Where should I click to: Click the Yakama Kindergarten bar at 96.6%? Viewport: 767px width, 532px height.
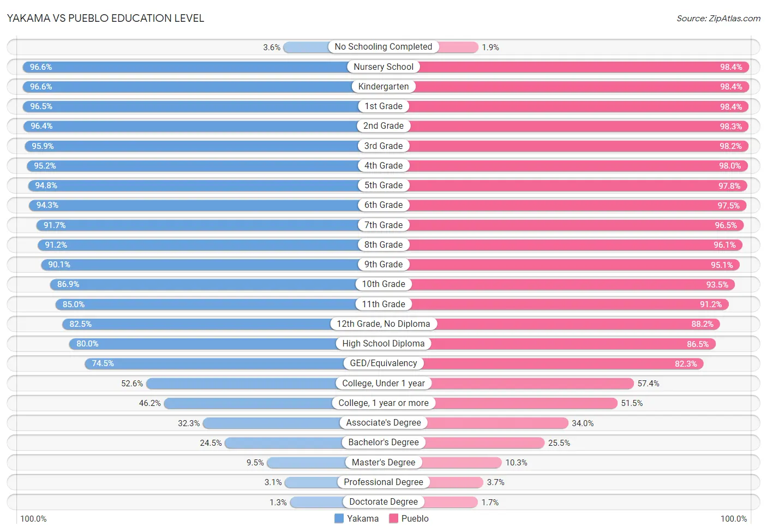pyautogui.click(x=203, y=87)
